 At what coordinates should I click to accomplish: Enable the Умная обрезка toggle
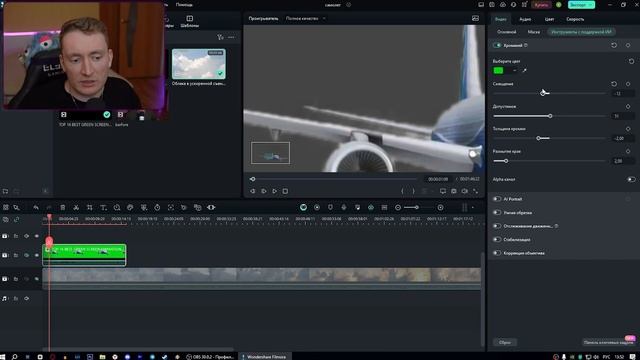click(x=497, y=212)
